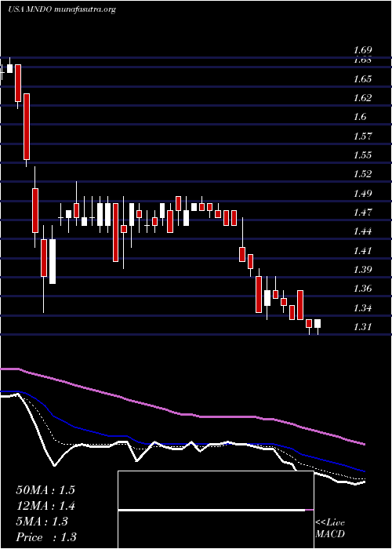The width and height of the screenshot is (392, 549).
Task: Click the 1.41 price axis label
Action: pos(362,251)
